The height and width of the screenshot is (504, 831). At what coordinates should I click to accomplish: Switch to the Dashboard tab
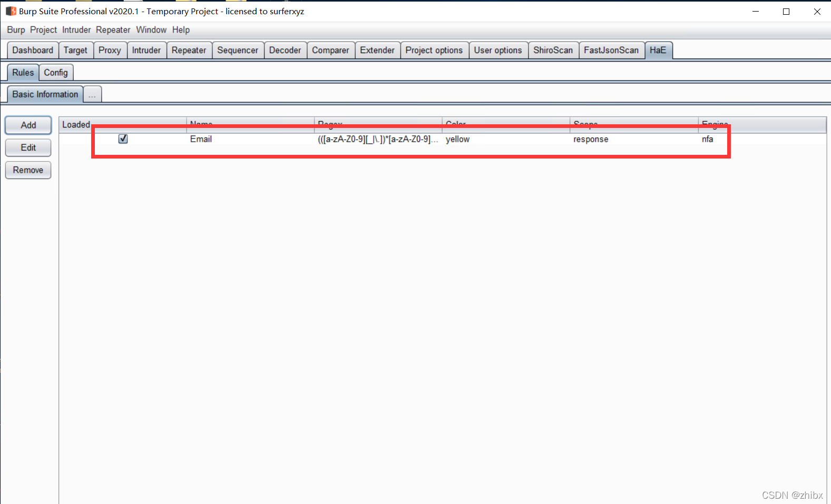[x=33, y=50]
